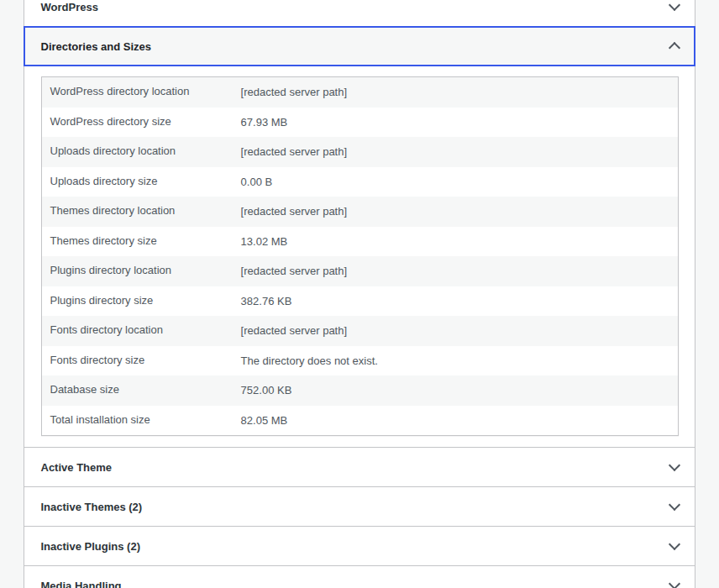Screen dimensions: 719x588
Task: Click the '382.76 KB' value
Action: coord(266,302)
